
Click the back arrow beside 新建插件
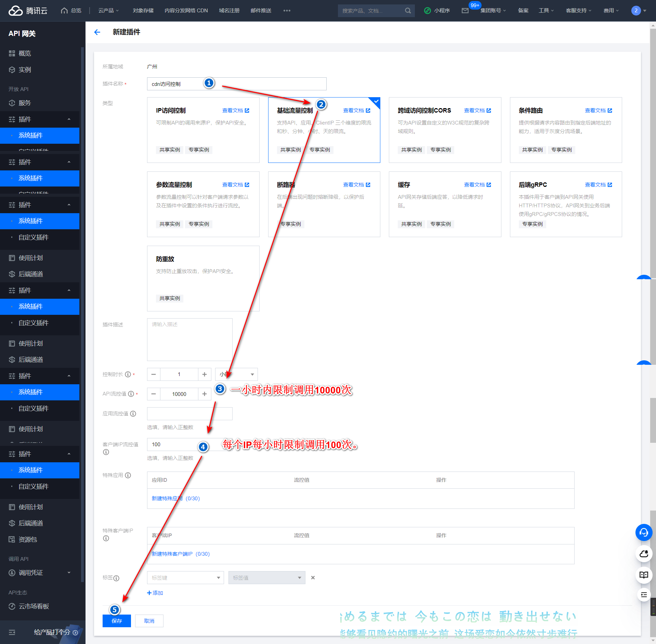[97, 32]
